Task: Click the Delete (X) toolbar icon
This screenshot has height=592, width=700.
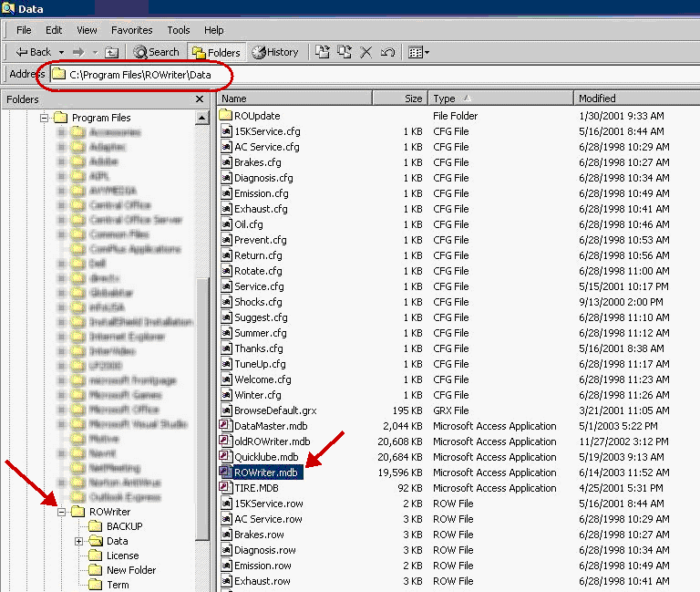Action: 366,52
